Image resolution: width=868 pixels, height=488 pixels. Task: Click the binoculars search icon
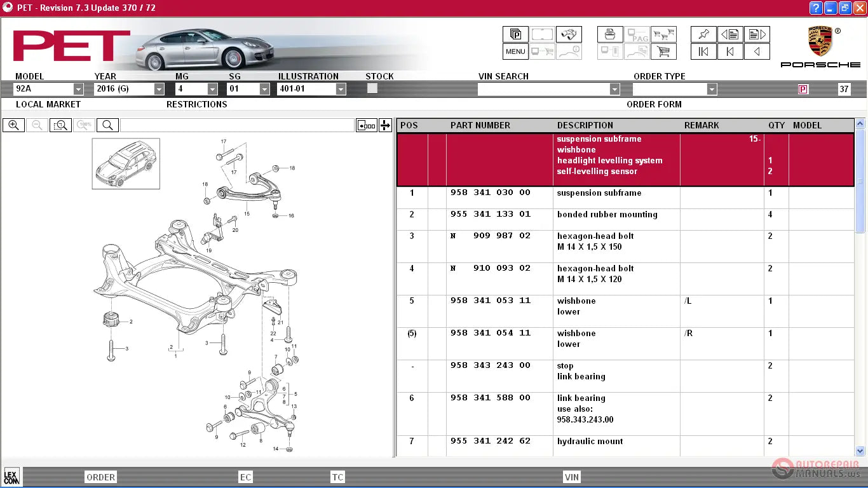tap(568, 34)
